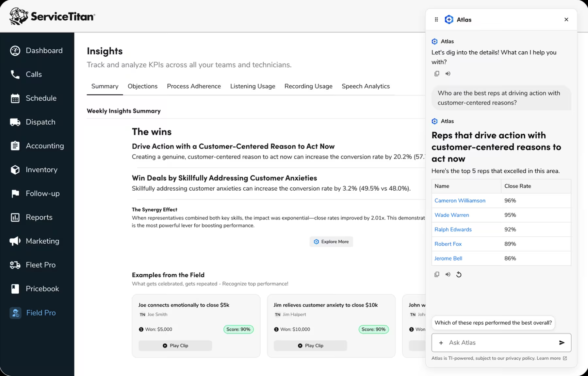Click the Reports chart icon
The image size is (588, 376).
pyautogui.click(x=15, y=217)
